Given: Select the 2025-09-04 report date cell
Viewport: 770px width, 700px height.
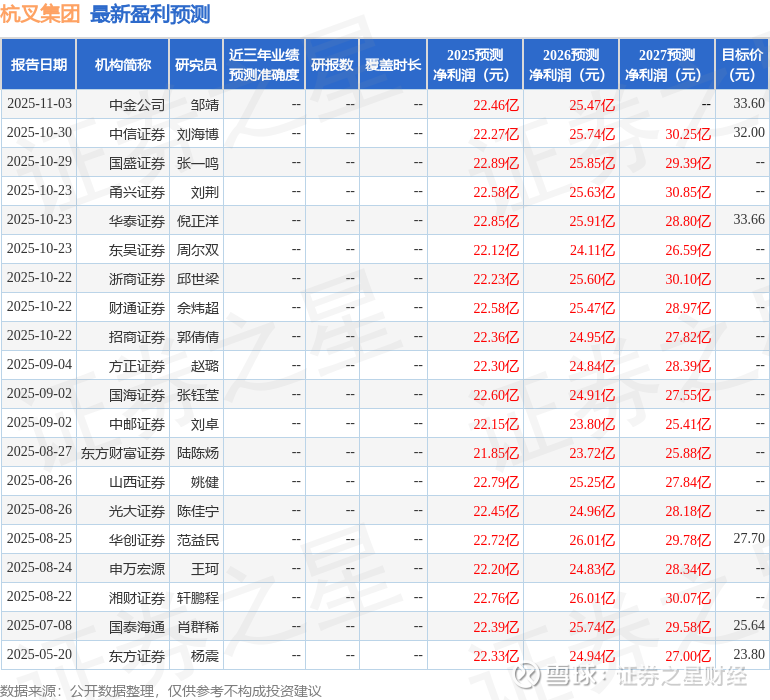Looking at the screenshot, I should [39, 364].
